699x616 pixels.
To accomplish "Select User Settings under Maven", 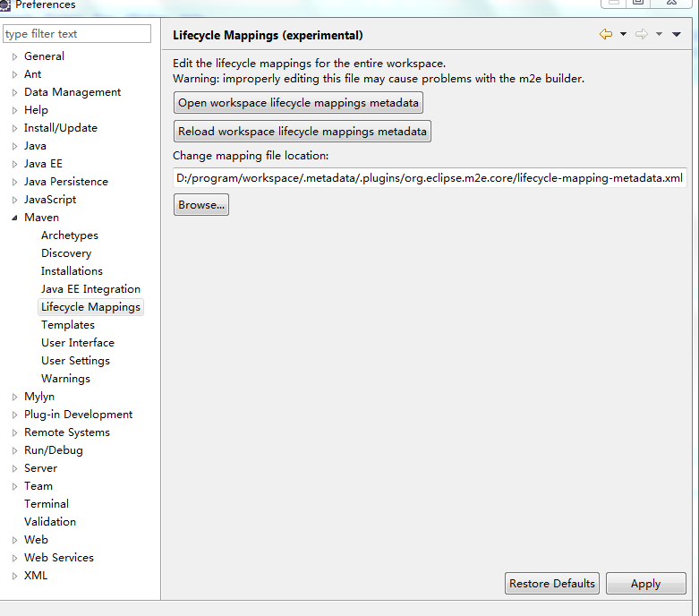I will 75,361.
